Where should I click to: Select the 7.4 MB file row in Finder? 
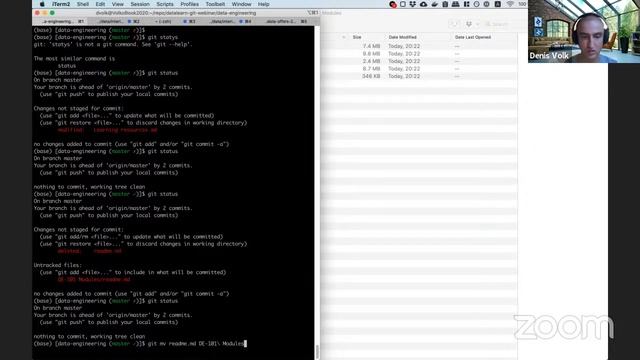tap(419, 46)
